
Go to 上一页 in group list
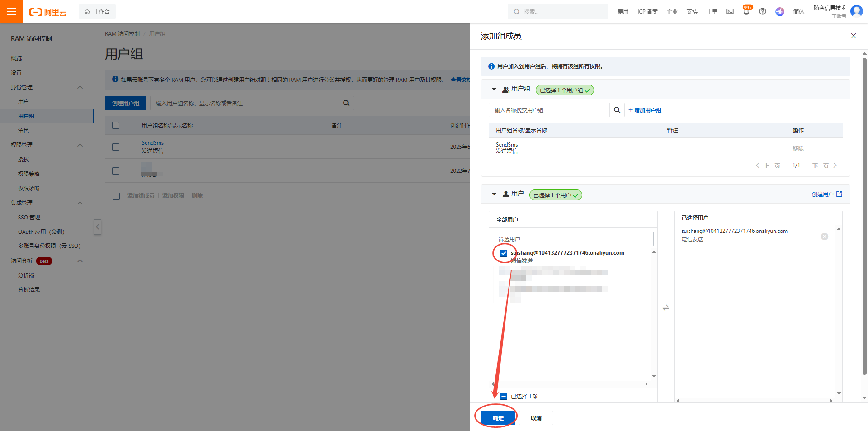(x=768, y=166)
